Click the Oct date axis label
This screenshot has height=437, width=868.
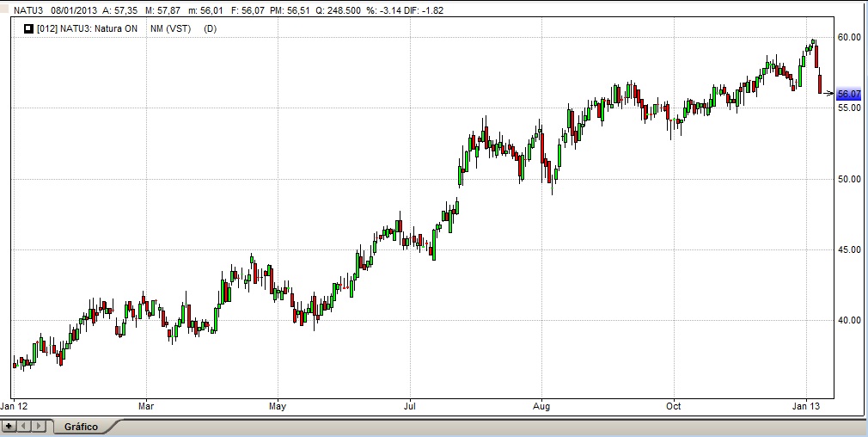point(674,404)
